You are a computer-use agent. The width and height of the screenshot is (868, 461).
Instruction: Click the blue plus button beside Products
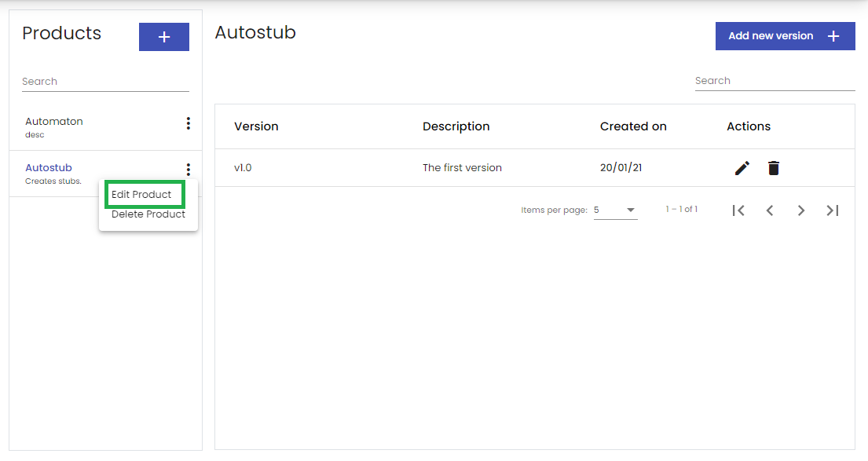164,37
